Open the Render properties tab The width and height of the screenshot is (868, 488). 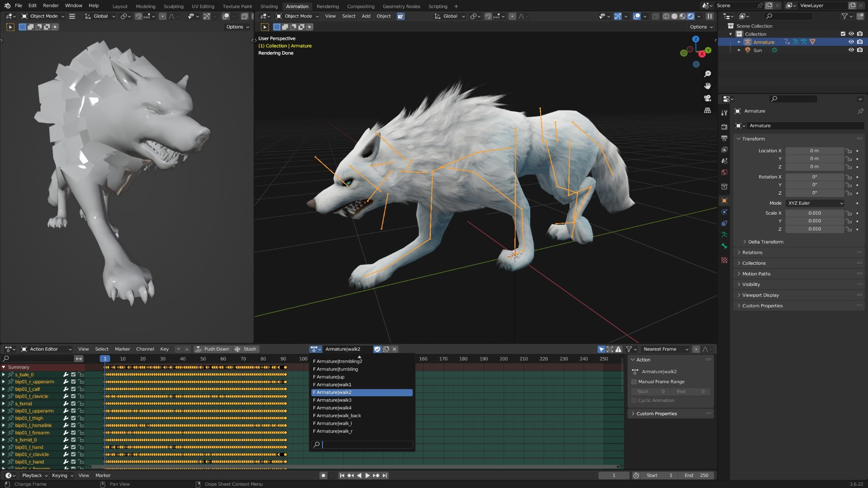[724, 127]
